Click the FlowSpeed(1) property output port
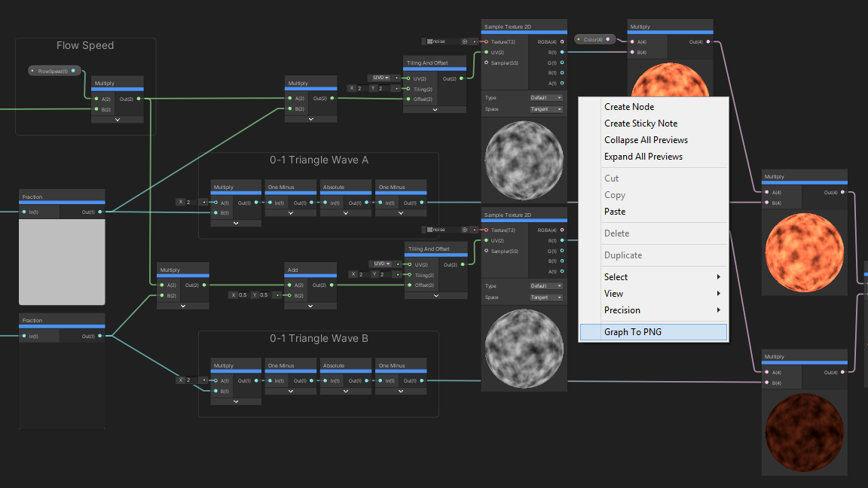 click(x=73, y=71)
